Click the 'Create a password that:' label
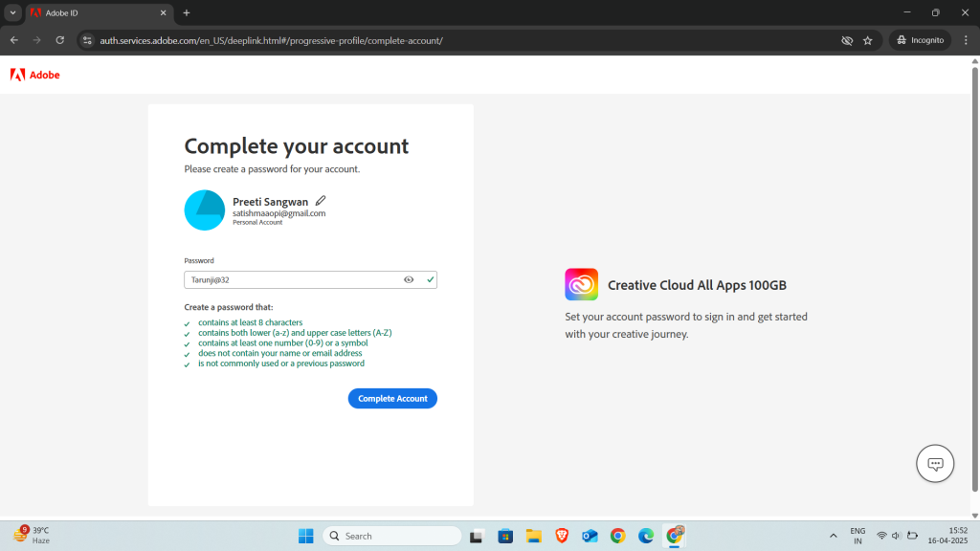The width and height of the screenshot is (980, 551). coord(228,307)
